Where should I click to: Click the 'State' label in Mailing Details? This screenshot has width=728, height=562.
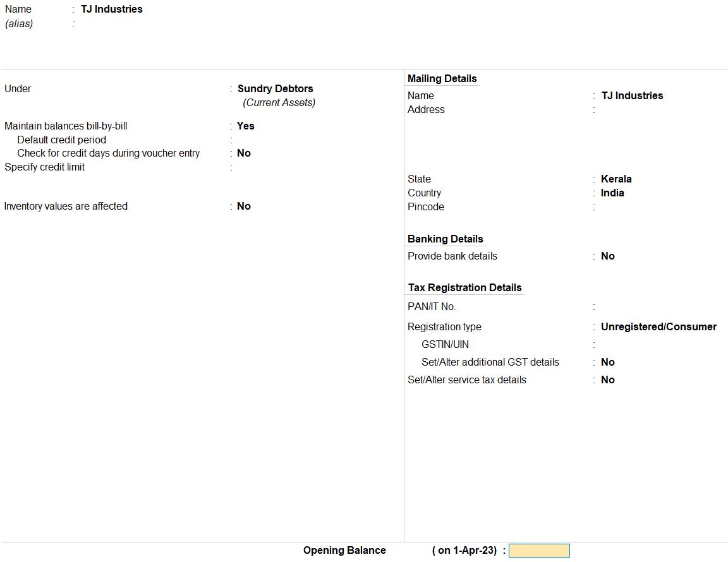[419, 179]
